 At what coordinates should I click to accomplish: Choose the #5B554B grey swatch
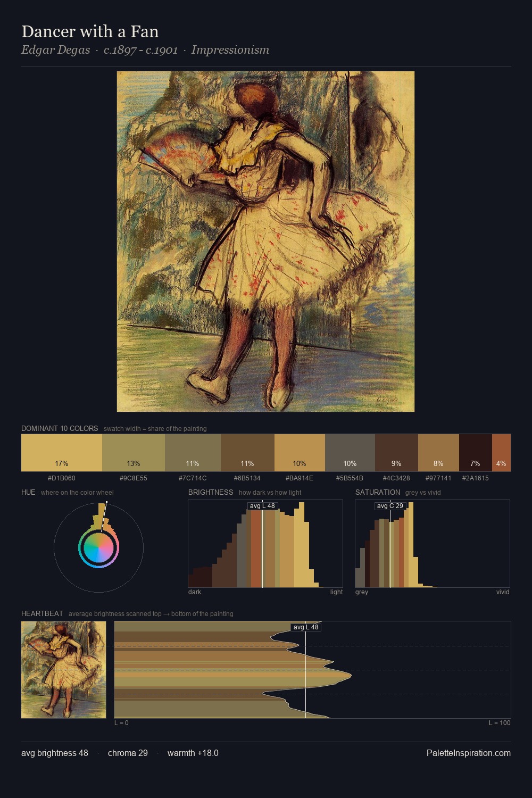tap(350, 453)
